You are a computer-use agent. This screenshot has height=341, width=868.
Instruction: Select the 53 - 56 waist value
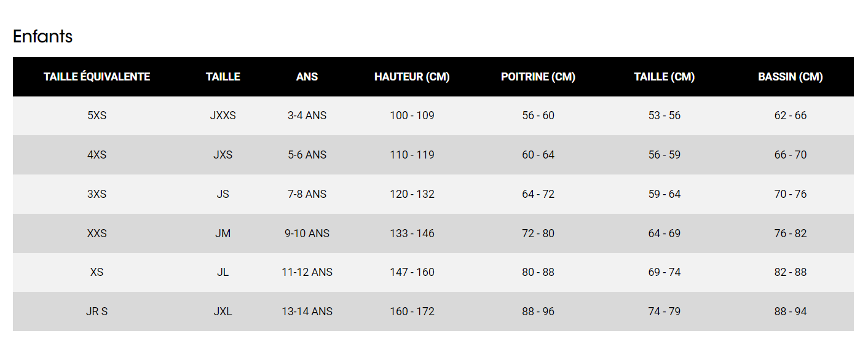click(x=664, y=116)
